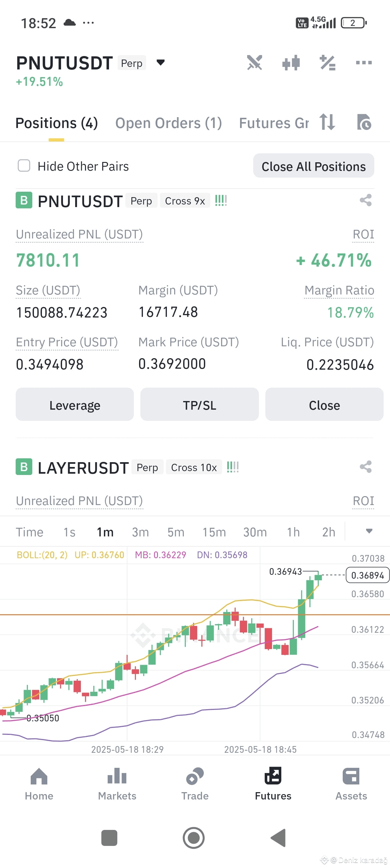Viewport: 390px width, 868px height.
Task: Open the Trade bottom navigation icon
Action: tap(195, 776)
